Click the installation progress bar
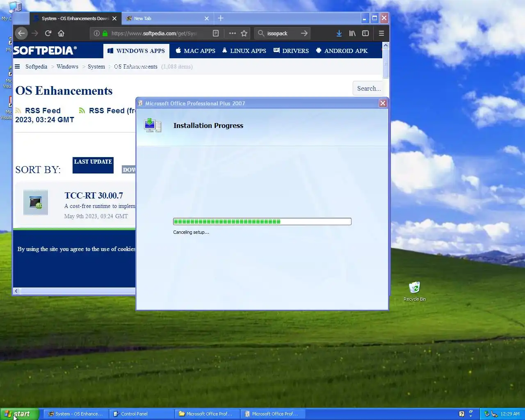Image resolution: width=525 pixels, height=420 pixels. click(262, 221)
